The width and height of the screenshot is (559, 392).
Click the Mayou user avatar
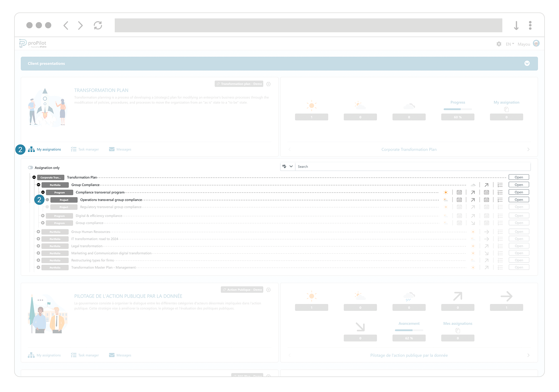536,44
